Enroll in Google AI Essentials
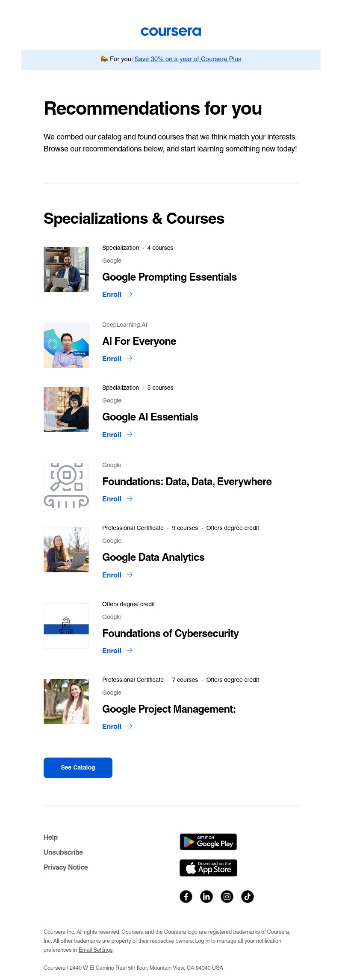 point(117,435)
